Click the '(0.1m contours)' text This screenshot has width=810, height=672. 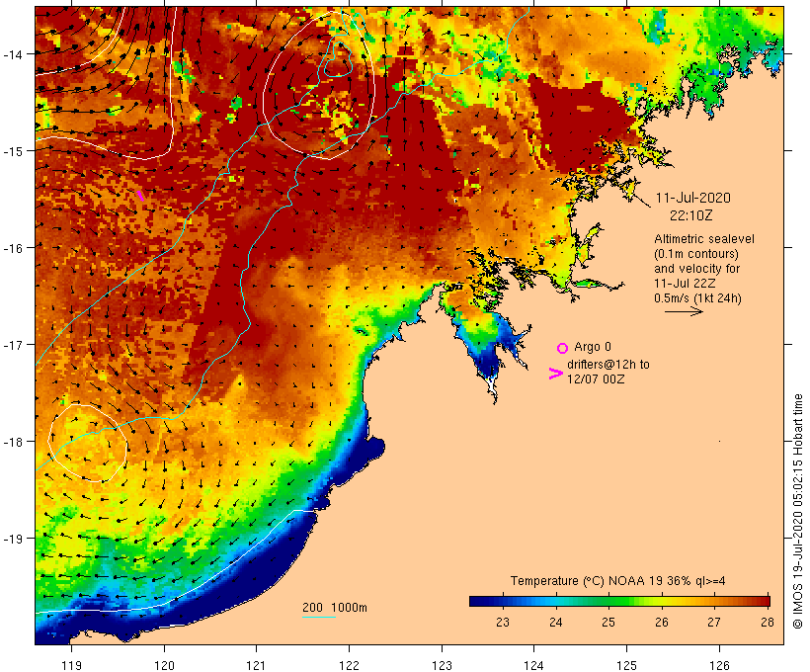coord(695,254)
